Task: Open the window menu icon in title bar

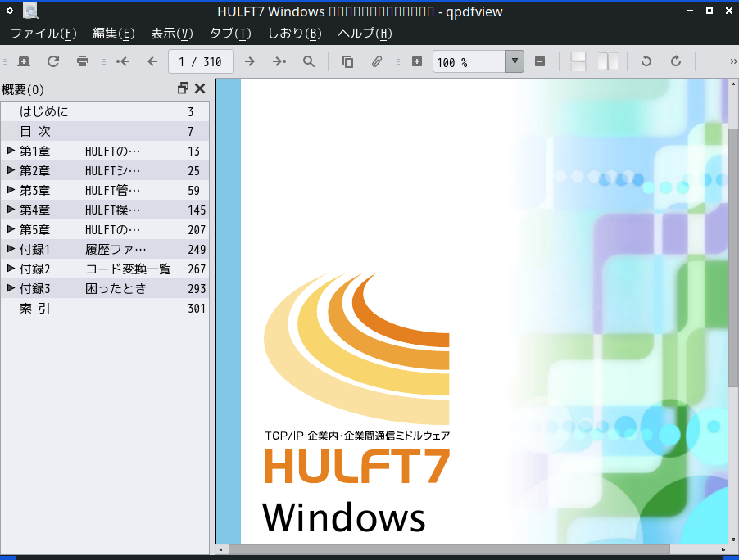Action: [10, 11]
